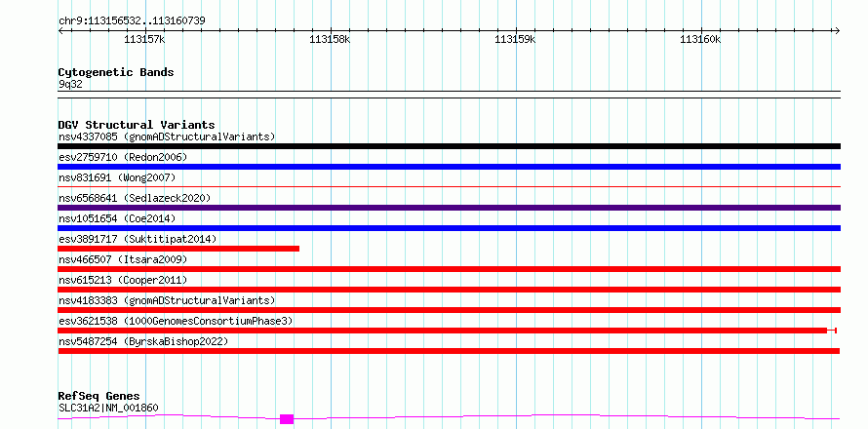Click the 113159k ruler tick label

(515, 39)
